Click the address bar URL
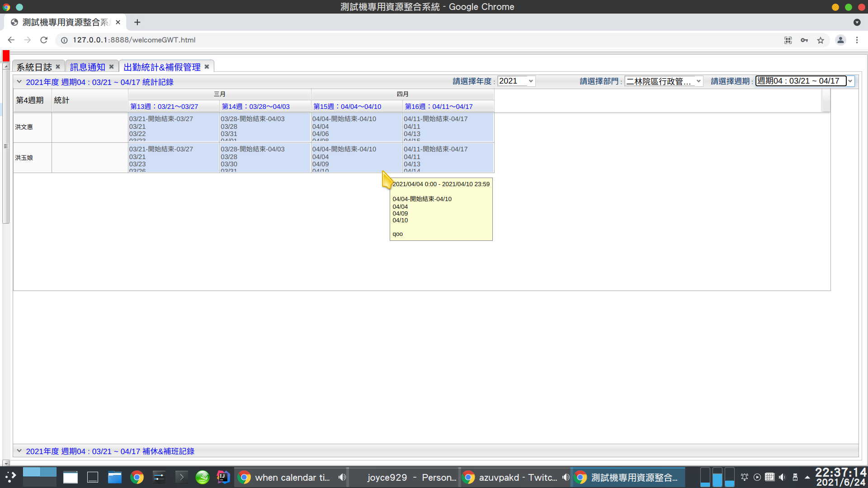 (134, 40)
